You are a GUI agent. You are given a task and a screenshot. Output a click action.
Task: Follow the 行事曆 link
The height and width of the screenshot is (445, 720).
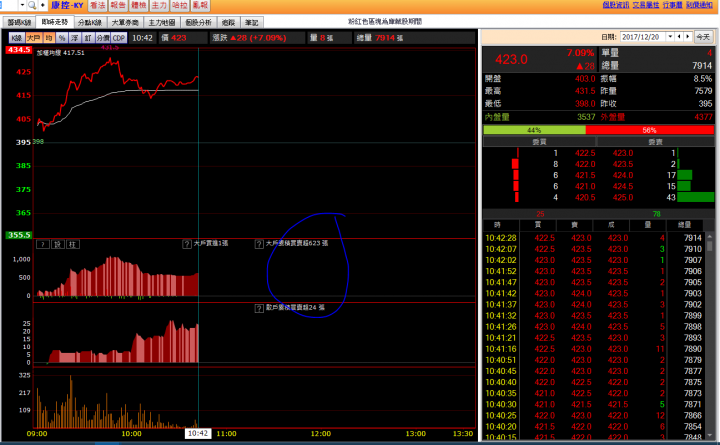pyautogui.click(x=673, y=5)
